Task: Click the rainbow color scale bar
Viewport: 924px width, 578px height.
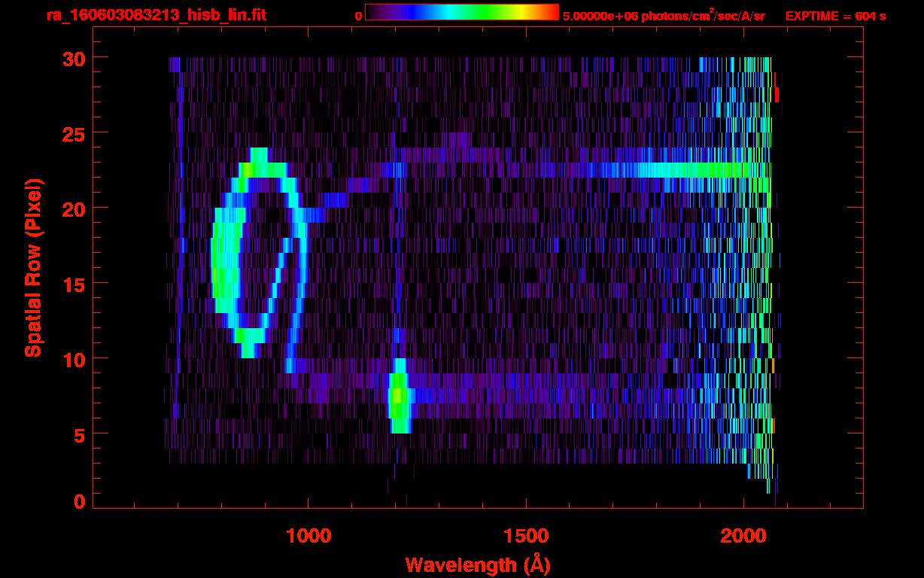Action: click(461, 12)
